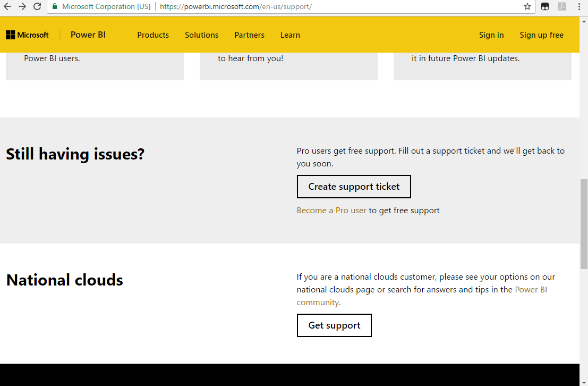This screenshot has height=386, width=588.
Task: View the green padlock site info
Action: (55, 6)
